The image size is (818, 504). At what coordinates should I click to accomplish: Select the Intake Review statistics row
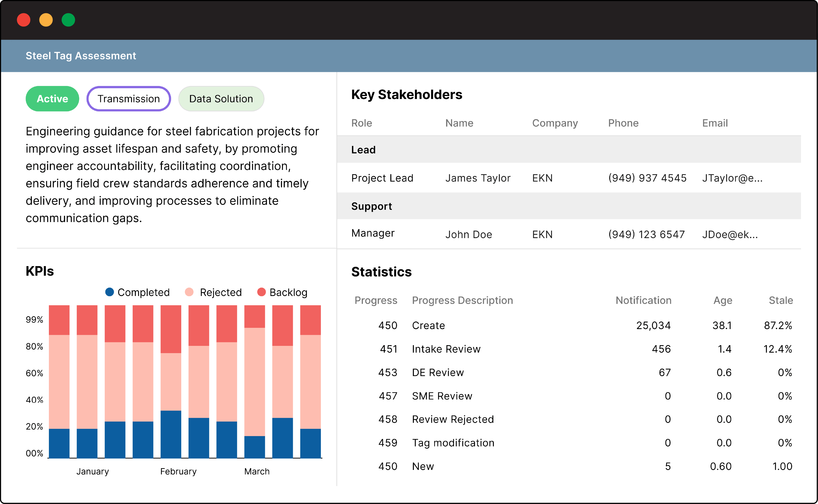point(446,349)
